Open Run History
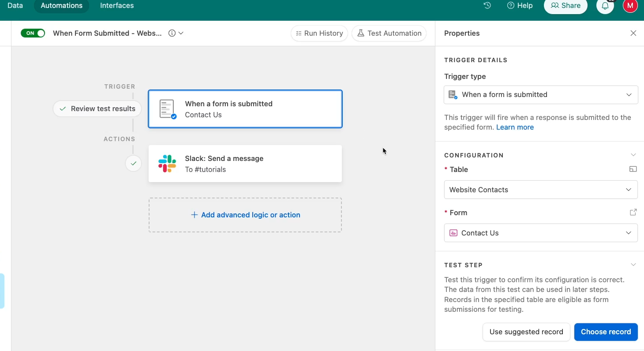 (319, 33)
